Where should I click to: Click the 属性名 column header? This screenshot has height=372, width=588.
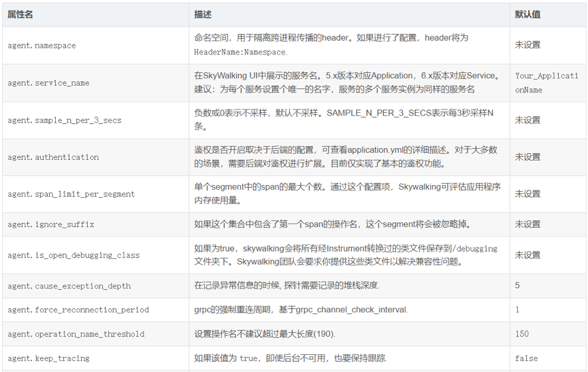pyautogui.click(x=21, y=14)
